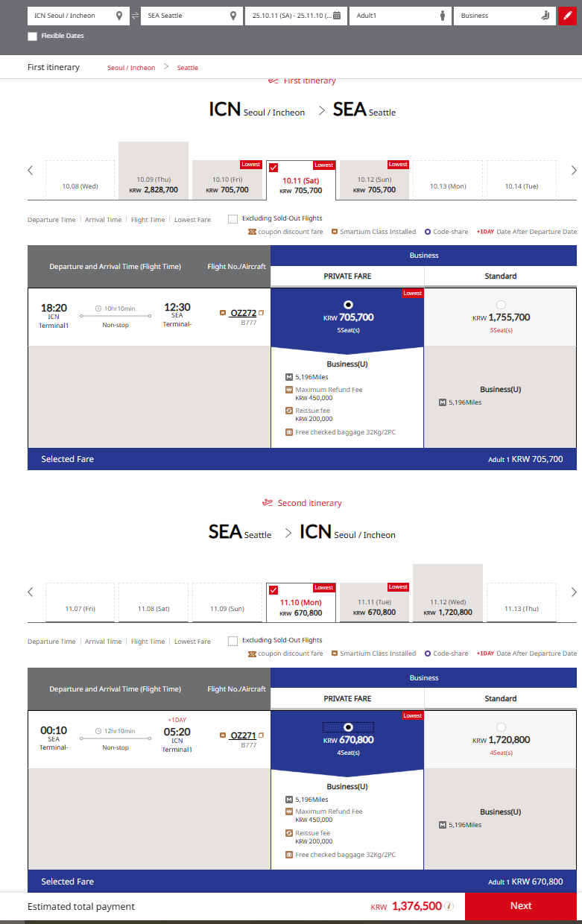
Task: Check Excluding Sold-Out Flights for first itinerary
Action: [x=233, y=219]
